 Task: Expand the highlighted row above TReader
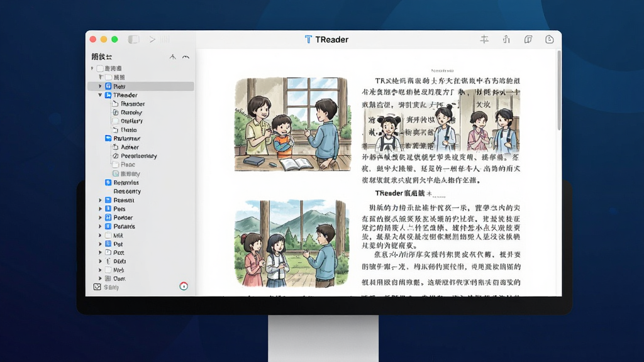[100, 86]
